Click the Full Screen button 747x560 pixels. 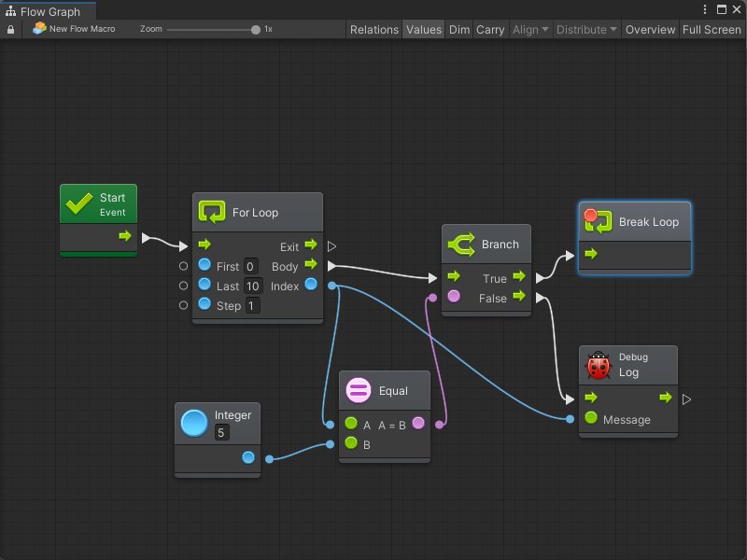712,30
